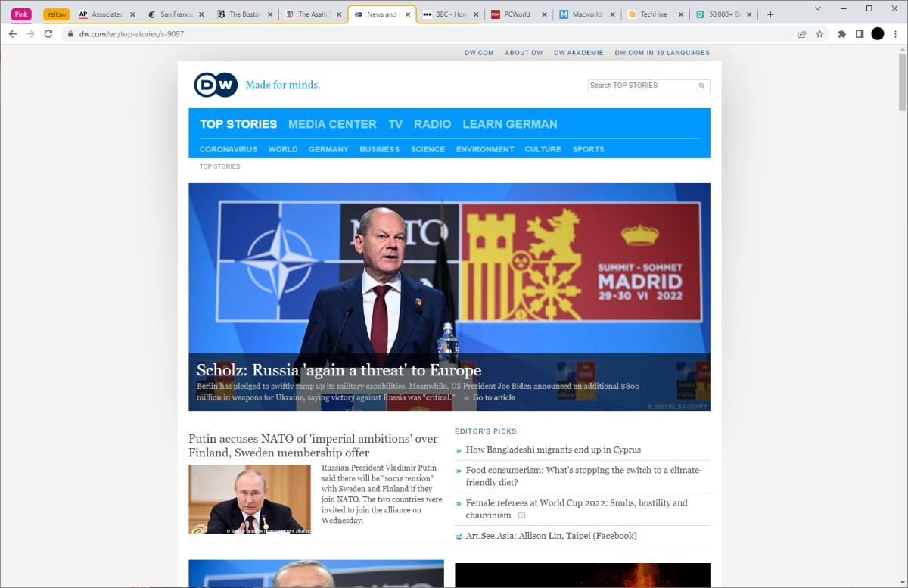Expand the Pink tab group

21,14
